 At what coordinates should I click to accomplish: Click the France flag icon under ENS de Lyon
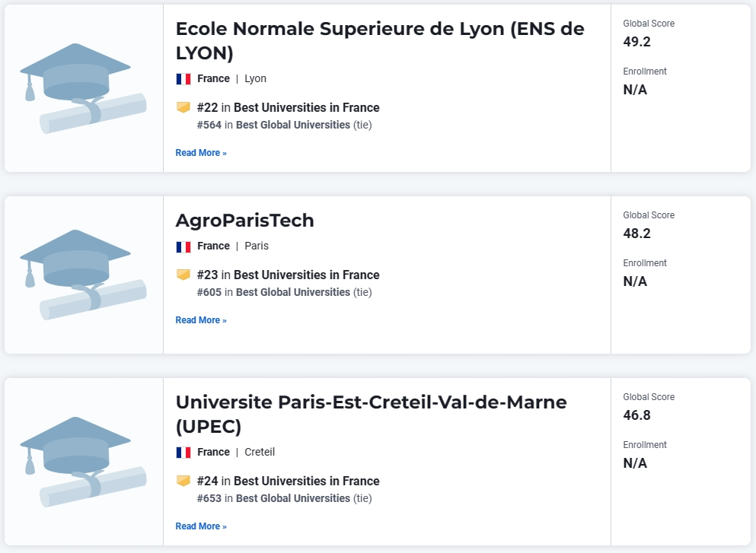(183, 79)
